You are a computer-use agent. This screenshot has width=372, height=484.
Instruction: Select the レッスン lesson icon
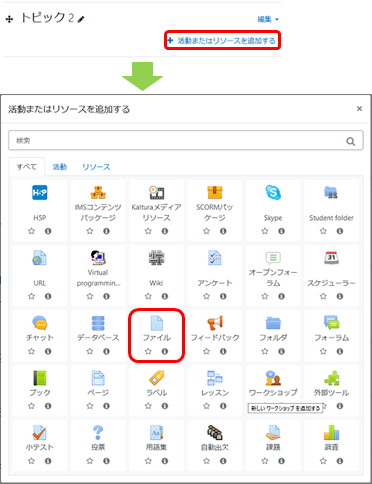click(215, 378)
